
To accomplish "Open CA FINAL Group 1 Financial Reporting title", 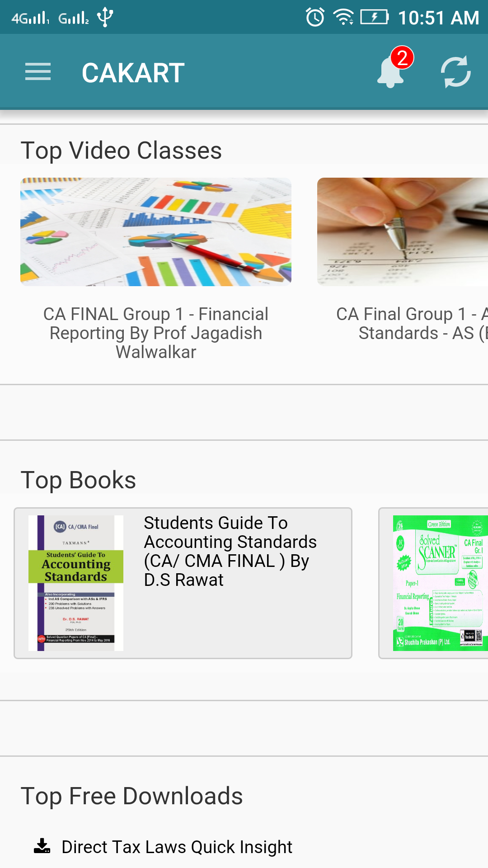I will pos(156,333).
